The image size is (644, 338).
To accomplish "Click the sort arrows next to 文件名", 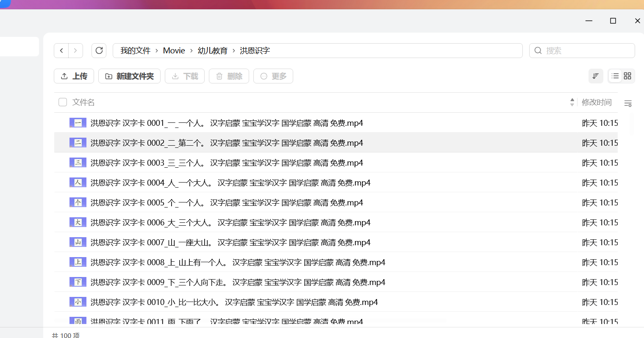I will pos(572,102).
